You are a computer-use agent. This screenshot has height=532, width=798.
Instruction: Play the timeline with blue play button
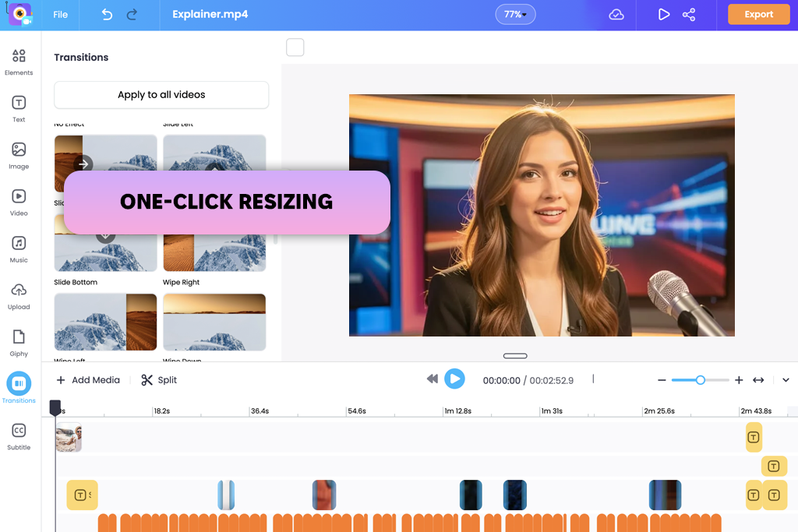[454, 379]
